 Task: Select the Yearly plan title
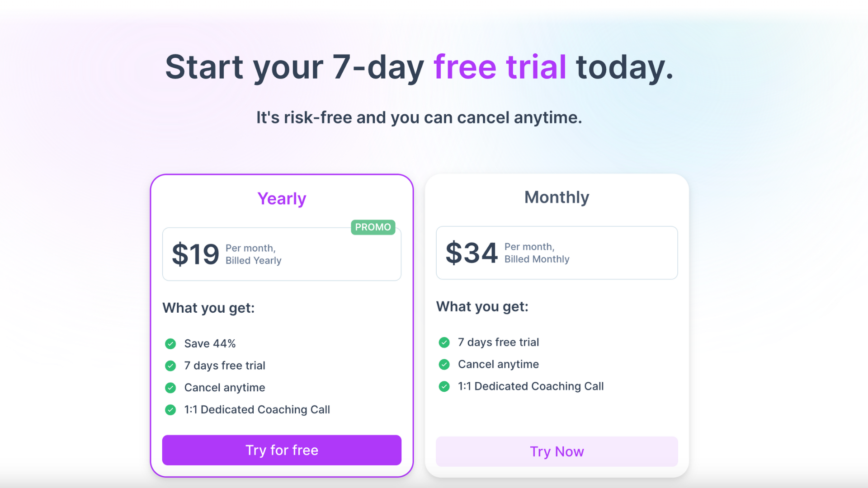click(x=282, y=199)
